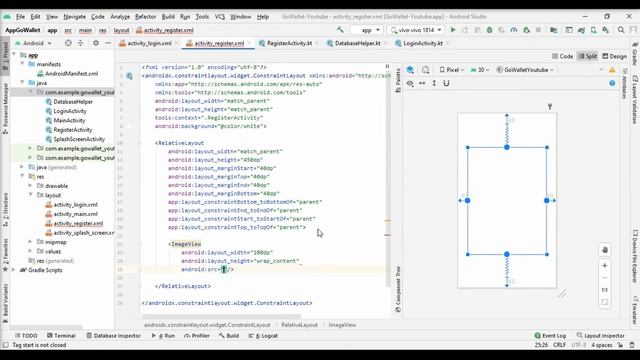Toggle the Build Variants tool window
Viewport: 640px width, 360px height.
coord(5,303)
